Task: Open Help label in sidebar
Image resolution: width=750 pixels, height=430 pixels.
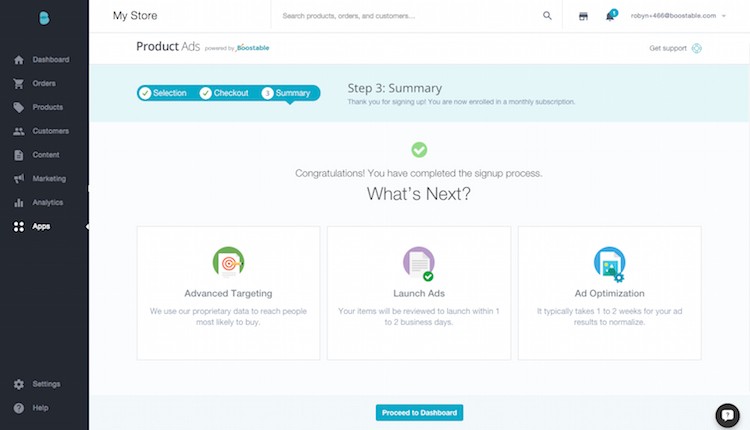Action: (40, 408)
